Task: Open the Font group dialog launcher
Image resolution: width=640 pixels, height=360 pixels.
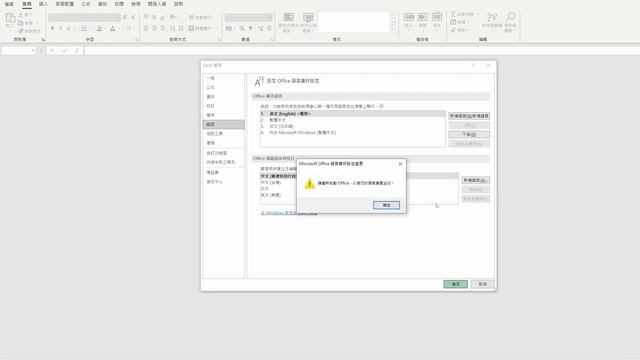Action: [x=137, y=40]
